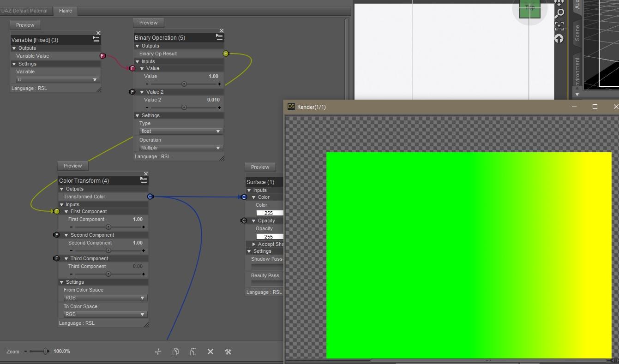The width and height of the screenshot is (619, 364).
Task: Click the magnifier zoom icon in viewport
Action: 559,13
